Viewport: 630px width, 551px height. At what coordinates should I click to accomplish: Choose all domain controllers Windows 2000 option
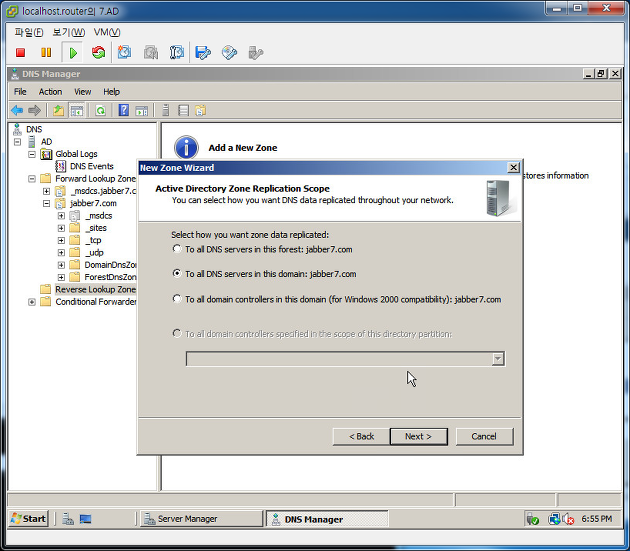point(177,299)
